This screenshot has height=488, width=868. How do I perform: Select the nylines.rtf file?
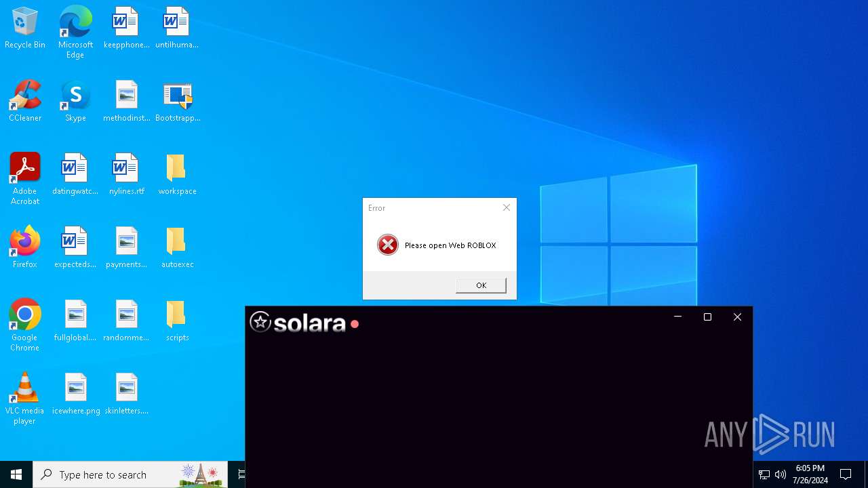tap(126, 175)
